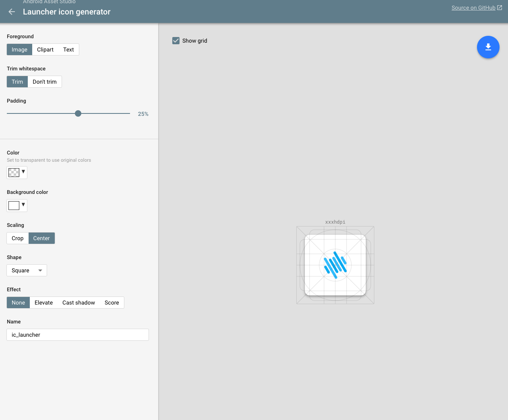Open the external link icon beside Source on GitHub
Screen dimensions: 508x420
(x=500, y=8)
